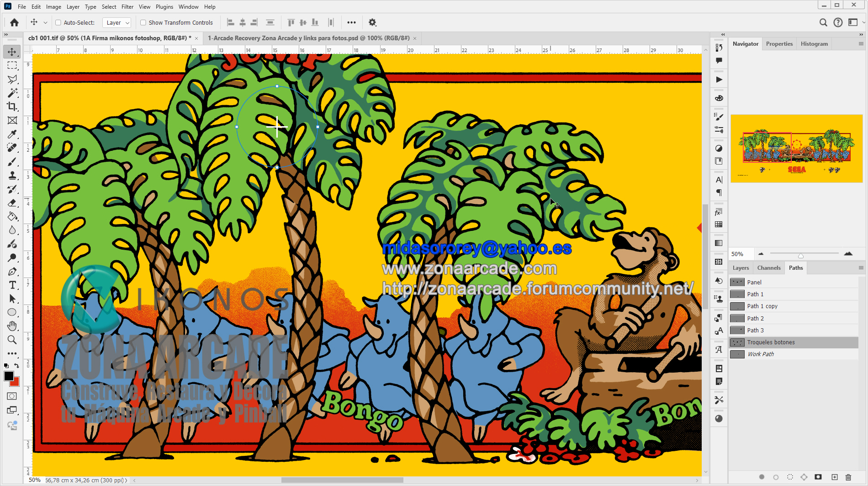Click Delete current path trash icon
Image resolution: width=868 pixels, height=486 pixels.
point(848,477)
